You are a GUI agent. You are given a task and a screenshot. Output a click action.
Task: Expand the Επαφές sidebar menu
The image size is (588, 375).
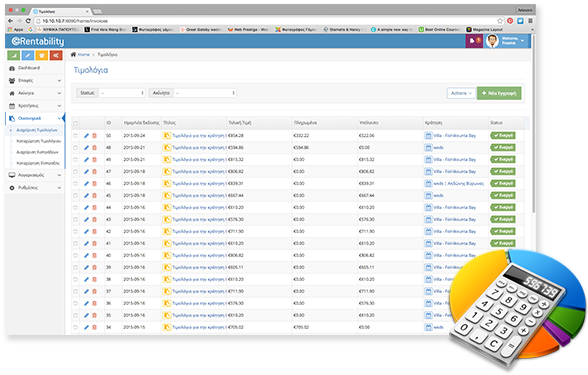pos(35,81)
